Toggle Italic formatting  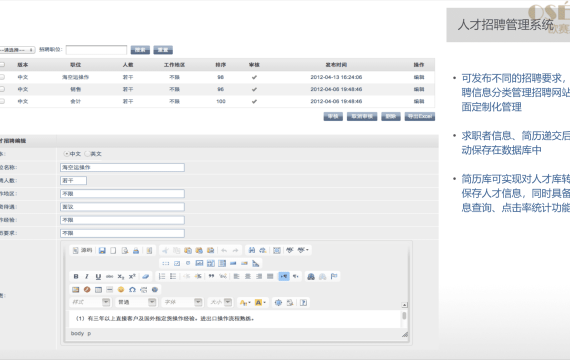(87, 276)
